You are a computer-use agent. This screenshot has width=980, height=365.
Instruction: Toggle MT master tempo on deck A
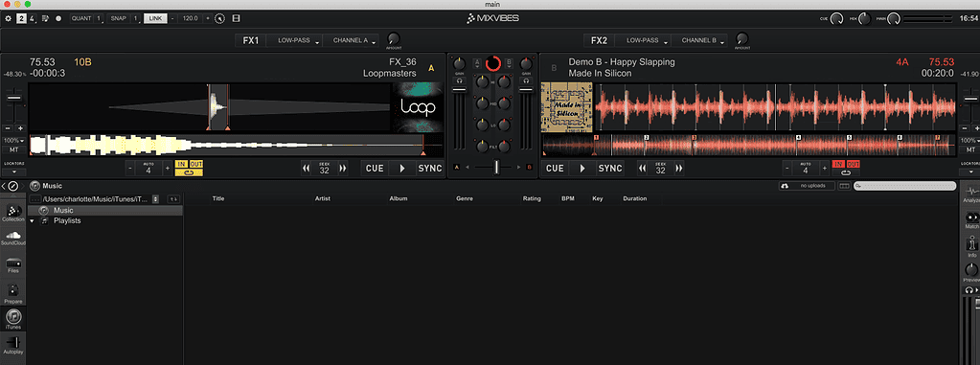(x=12, y=150)
